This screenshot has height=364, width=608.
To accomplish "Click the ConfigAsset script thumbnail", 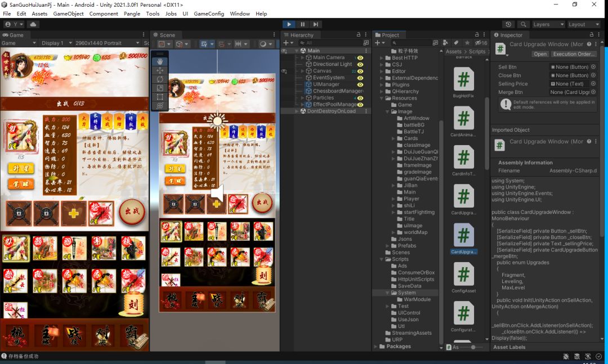I will (463, 275).
